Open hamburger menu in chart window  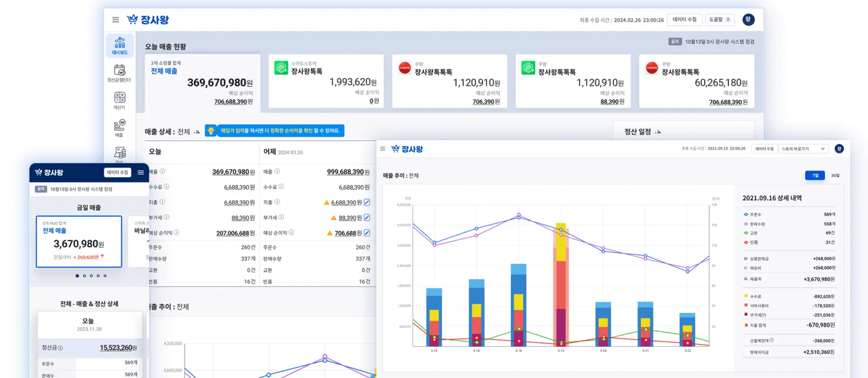click(x=382, y=149)
